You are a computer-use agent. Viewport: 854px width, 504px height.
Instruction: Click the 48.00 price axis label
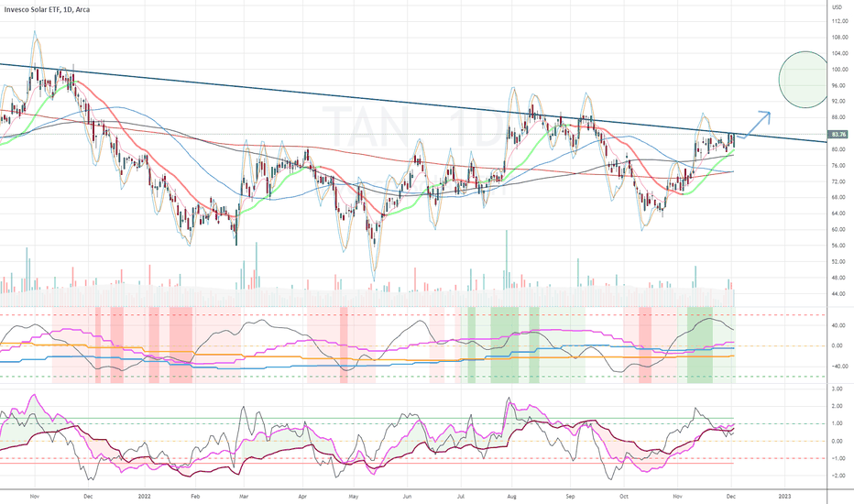(838, 278)
